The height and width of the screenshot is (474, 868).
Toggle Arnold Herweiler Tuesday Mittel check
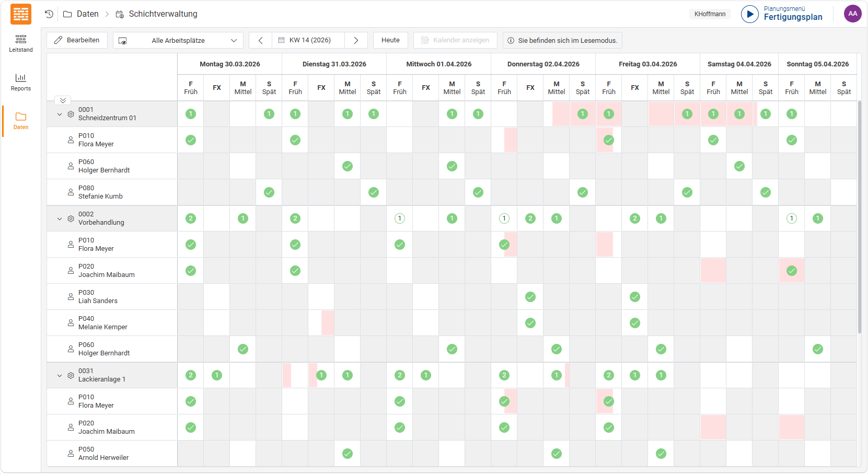348,454
